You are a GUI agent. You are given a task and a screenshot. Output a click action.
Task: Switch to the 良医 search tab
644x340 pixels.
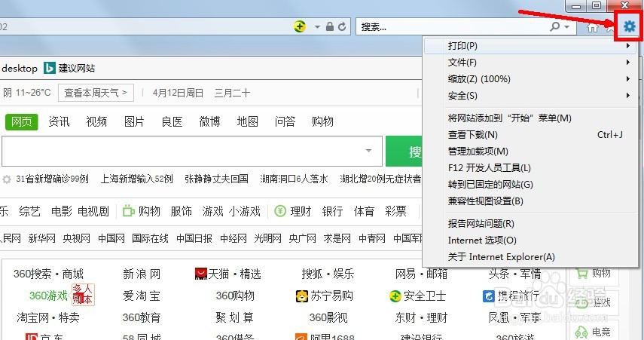point(172,121)
